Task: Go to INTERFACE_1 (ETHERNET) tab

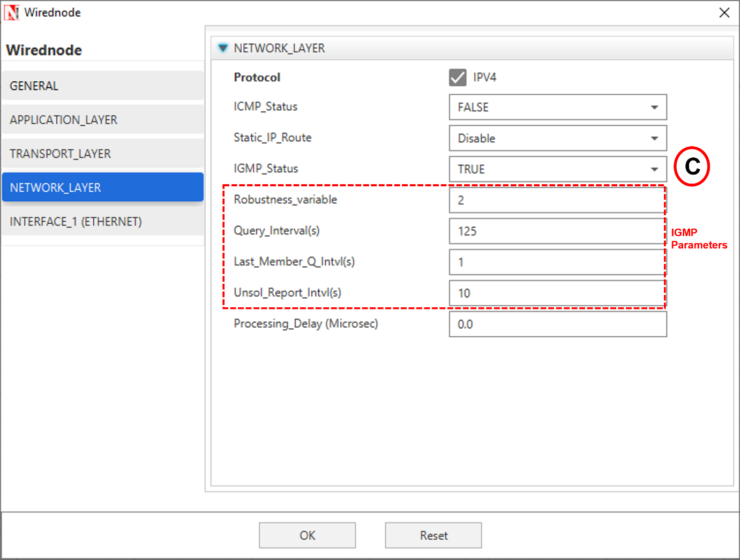Action: pyautogui.click(x=102, y=222)
